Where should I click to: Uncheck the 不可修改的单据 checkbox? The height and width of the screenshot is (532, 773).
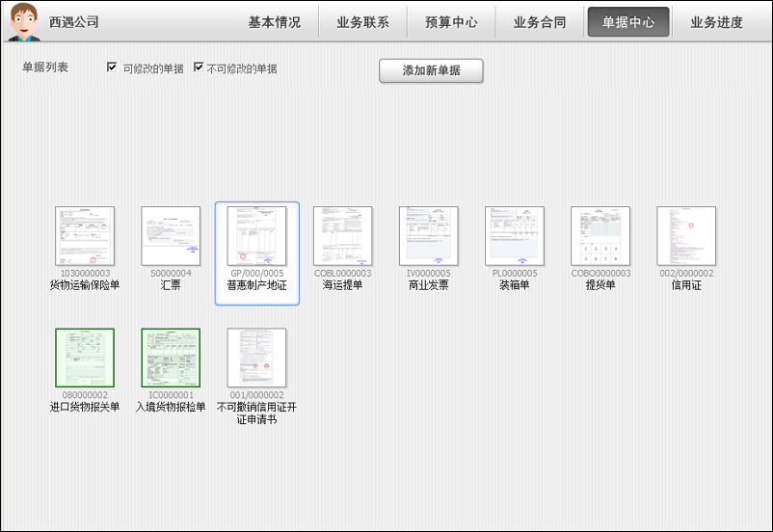pos(199,68)
